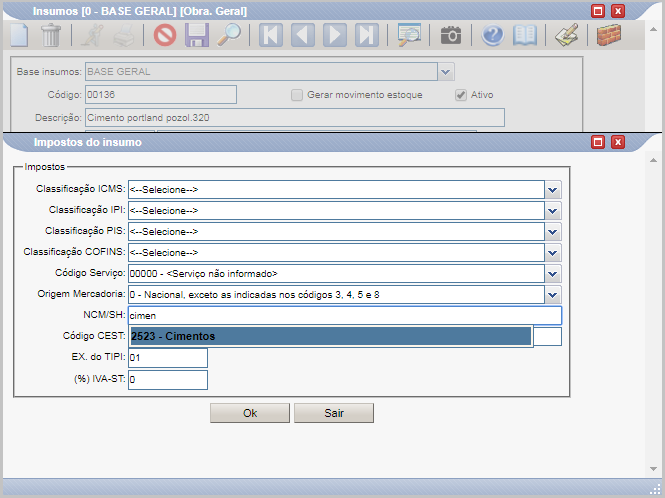Click the Impostos window scroll down arrow
Screen dimensions: 665x498
[653, 469]
